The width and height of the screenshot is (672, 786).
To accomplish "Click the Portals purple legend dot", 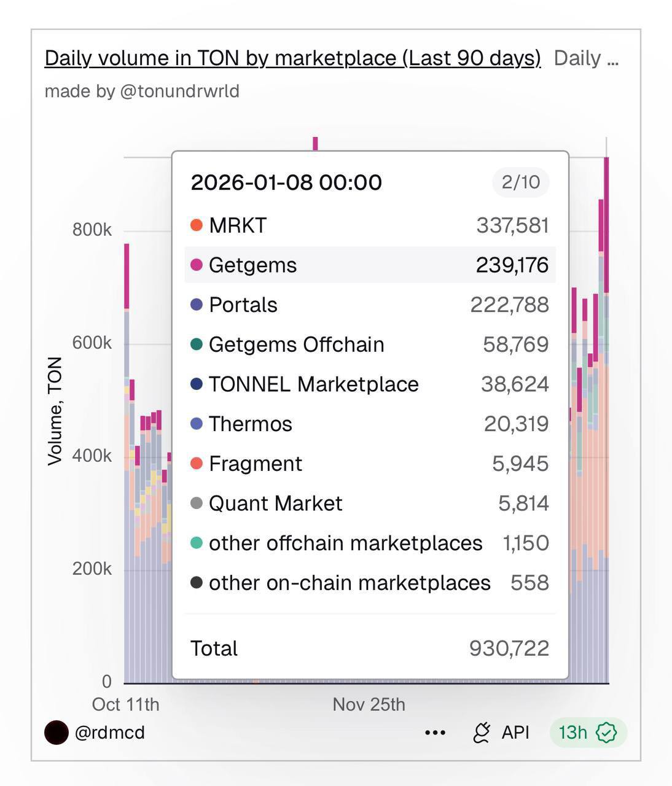I will coord(197,305).
